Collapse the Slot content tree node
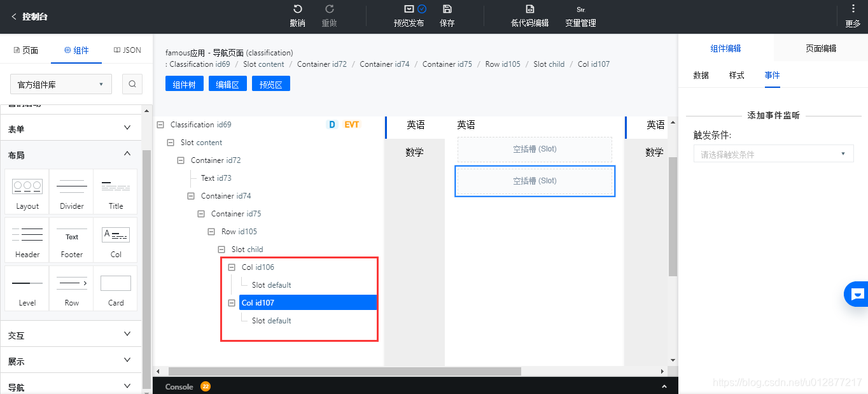 (171, 143)
